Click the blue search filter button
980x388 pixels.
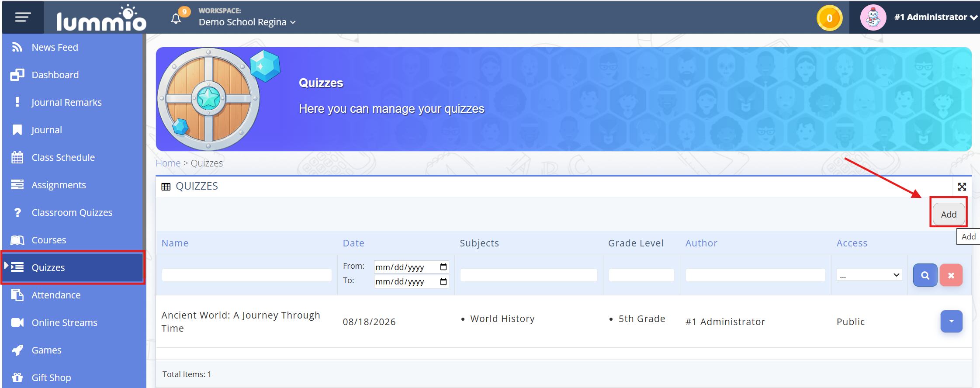pyautogui.click(x=925, y=275)
